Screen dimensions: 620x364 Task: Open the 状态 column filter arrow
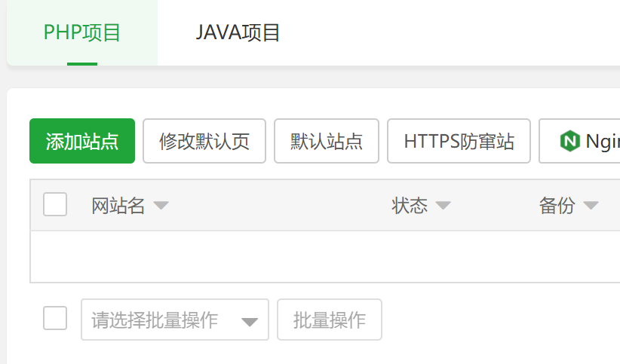click(x=443, y=206)
